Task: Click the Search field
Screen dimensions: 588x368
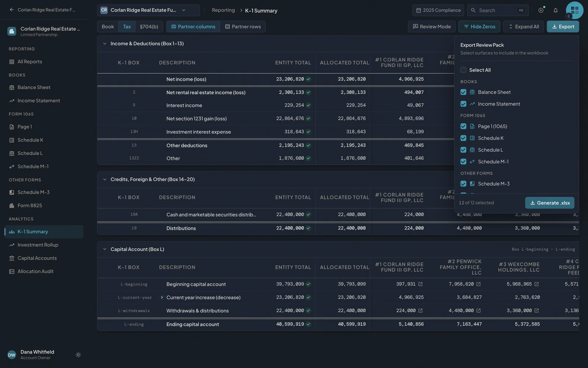Action: point(498,10)
